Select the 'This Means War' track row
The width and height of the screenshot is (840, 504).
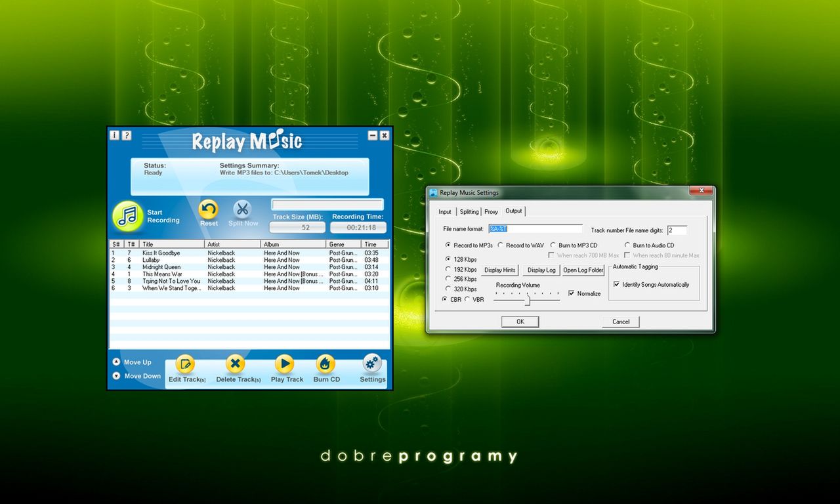pos(249,274)
